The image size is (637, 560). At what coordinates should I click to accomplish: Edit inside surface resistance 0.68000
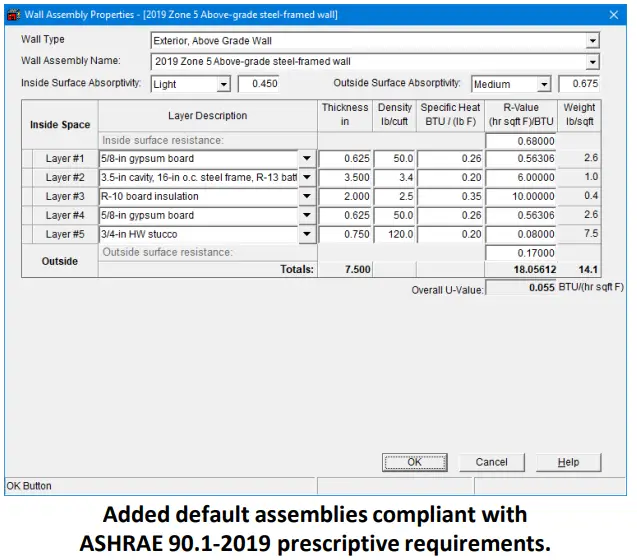pyautogui.click(x=521, y=141)
